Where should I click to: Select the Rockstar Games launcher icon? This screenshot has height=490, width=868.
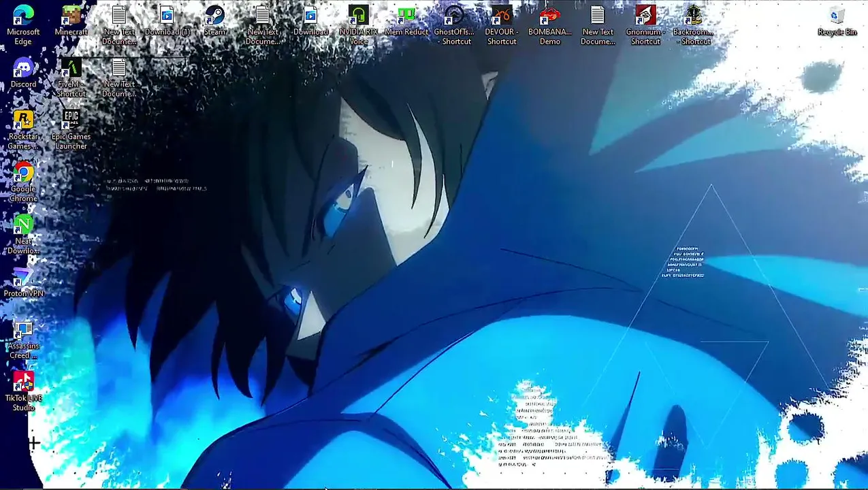point(23,130)
